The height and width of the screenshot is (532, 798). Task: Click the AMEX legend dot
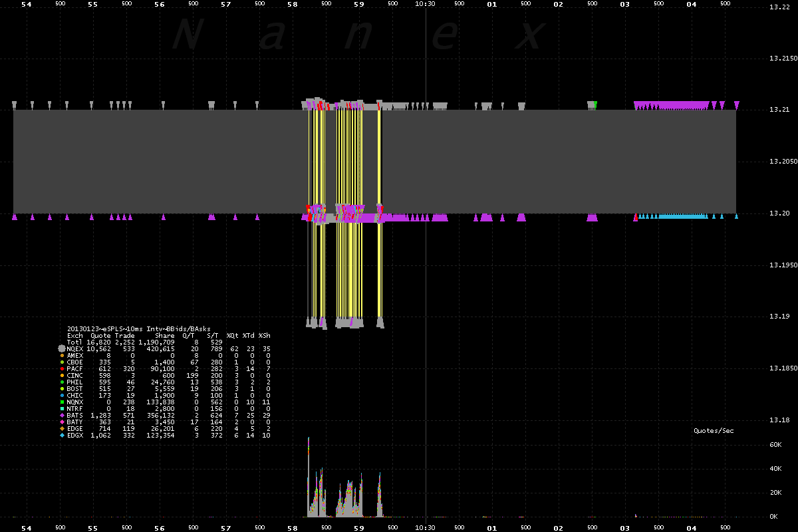pyautogui.click(x=62, y=356)
